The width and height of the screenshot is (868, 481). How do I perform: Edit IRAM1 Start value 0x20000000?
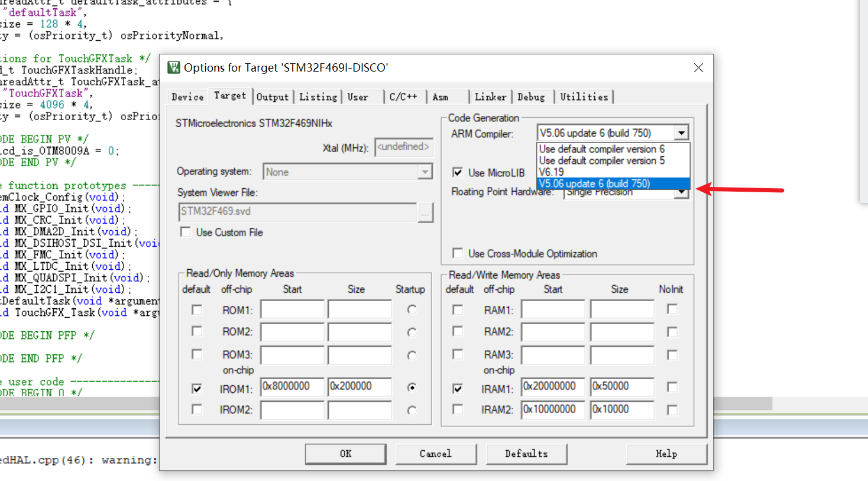[553, 386]
